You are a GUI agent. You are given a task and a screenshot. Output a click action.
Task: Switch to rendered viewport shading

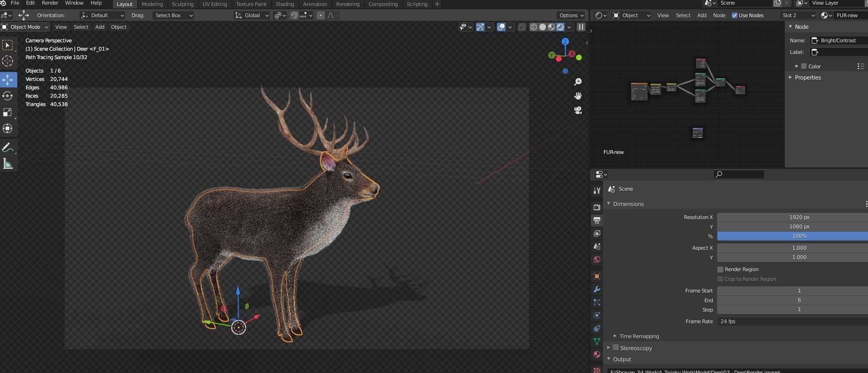(560, 27)
